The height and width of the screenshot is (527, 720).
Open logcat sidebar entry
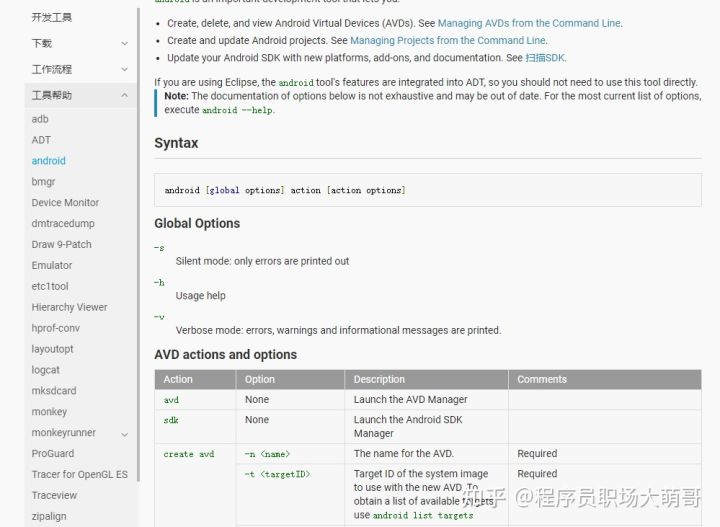45,370
